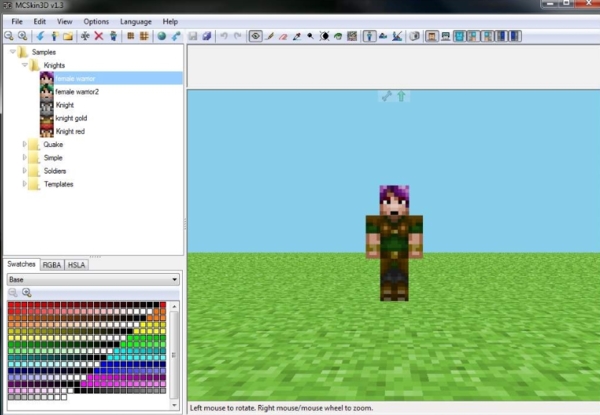Select the Dodge/Burn tool
Image resolution: width=600 pixels, height=415 pixels.
(x=310, y=36)
